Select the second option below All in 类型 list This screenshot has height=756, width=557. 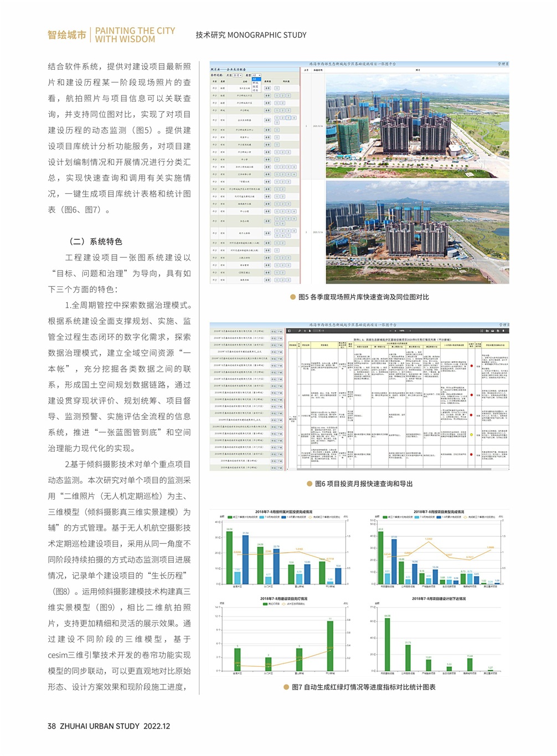255,86
